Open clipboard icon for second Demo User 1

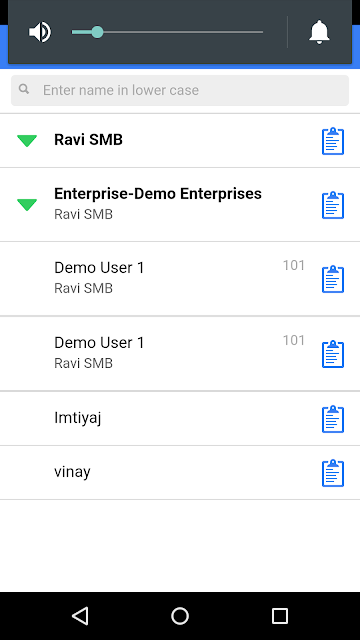(333, 354)
